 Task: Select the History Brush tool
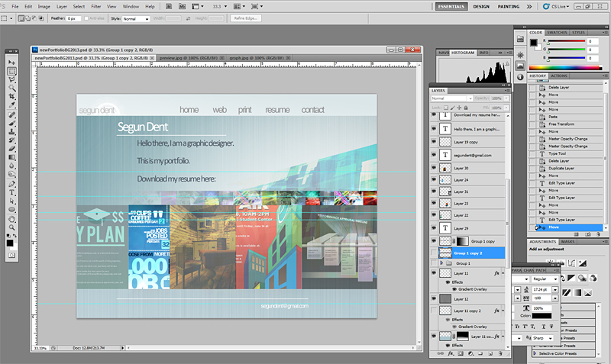tap(11, 140)
